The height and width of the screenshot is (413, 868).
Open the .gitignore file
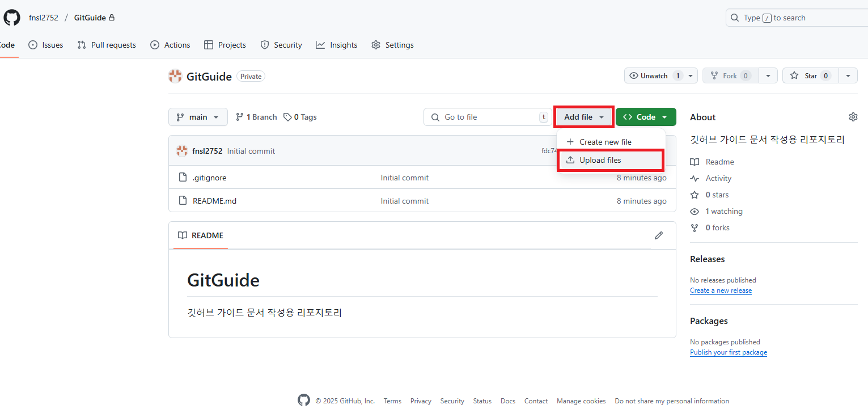(x=209, y=178)
